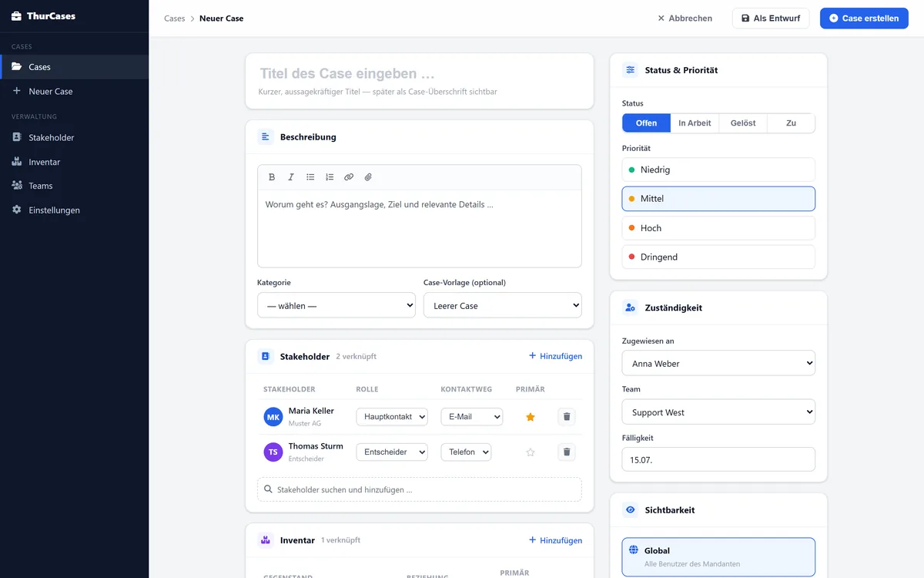This screenshot has height=578, width=924.
Task: Cancel with the Abbrechen button
Action: [x=685, y=18]
